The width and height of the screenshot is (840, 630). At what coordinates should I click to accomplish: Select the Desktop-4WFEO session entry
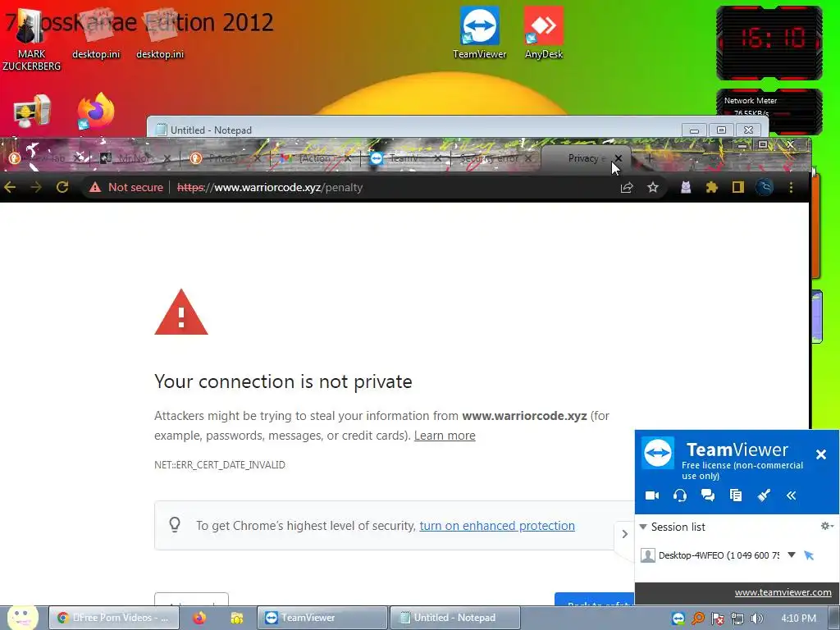(719, 555)
